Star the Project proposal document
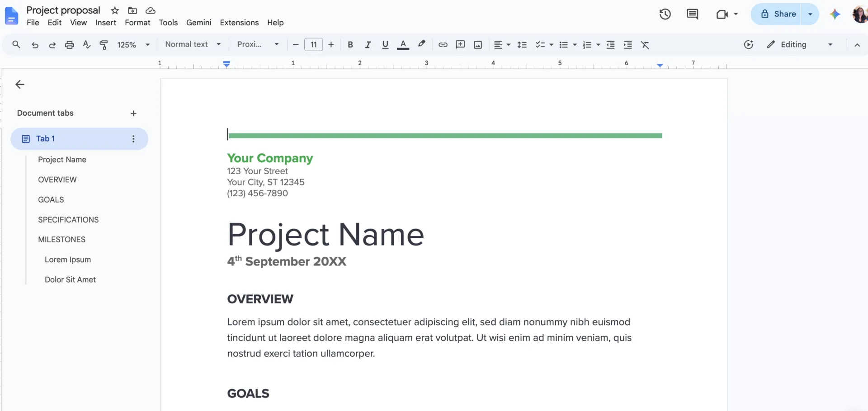This screenshot has height=411, width=868. [x=115, y=10]
